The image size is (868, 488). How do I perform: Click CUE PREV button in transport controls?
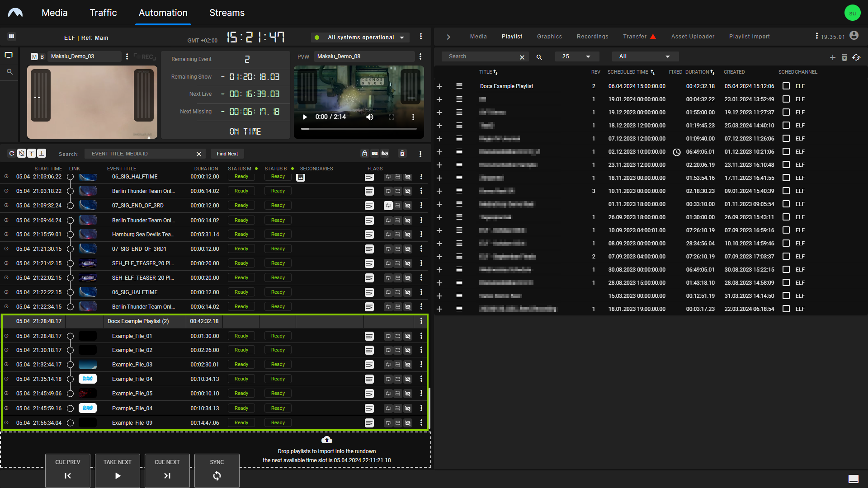[x=67, y=470]
